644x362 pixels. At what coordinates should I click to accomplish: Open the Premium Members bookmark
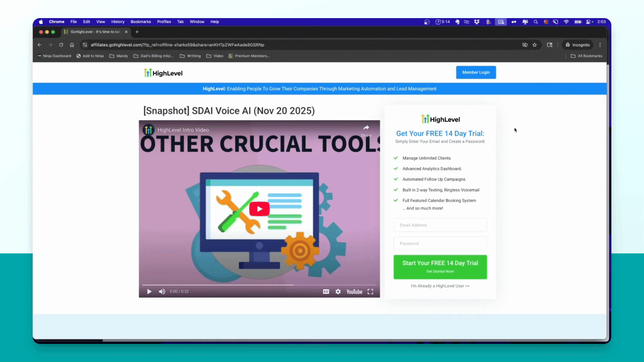(x=249, y=56)
